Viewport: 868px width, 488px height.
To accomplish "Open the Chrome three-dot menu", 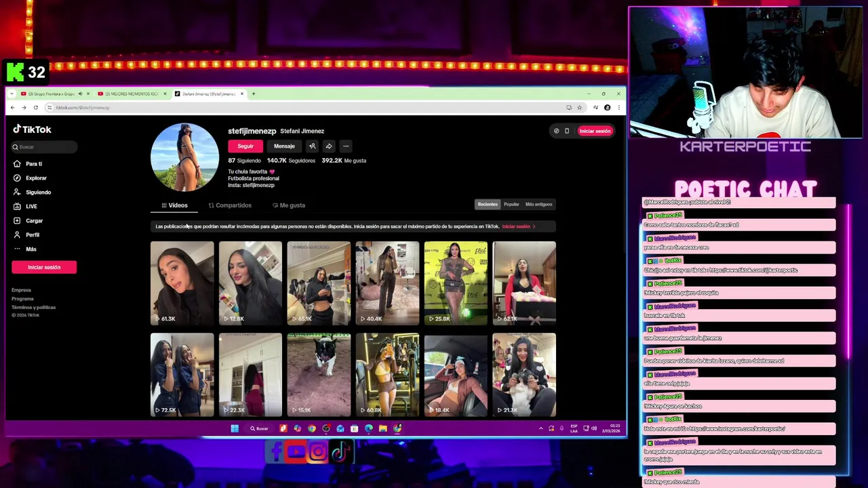I will coord(618,108).
